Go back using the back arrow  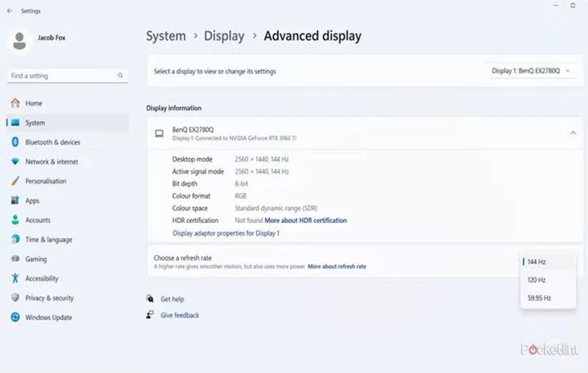click(x=9, y=11)
